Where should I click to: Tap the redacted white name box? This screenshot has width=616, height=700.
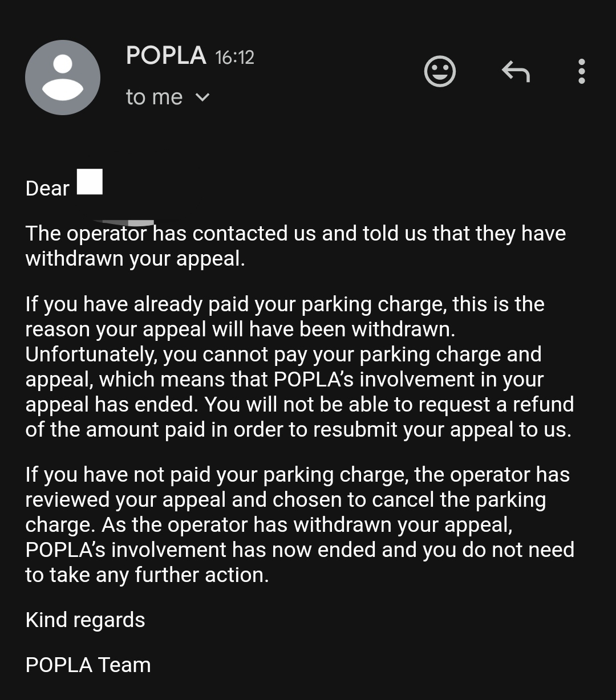[90, 182]
